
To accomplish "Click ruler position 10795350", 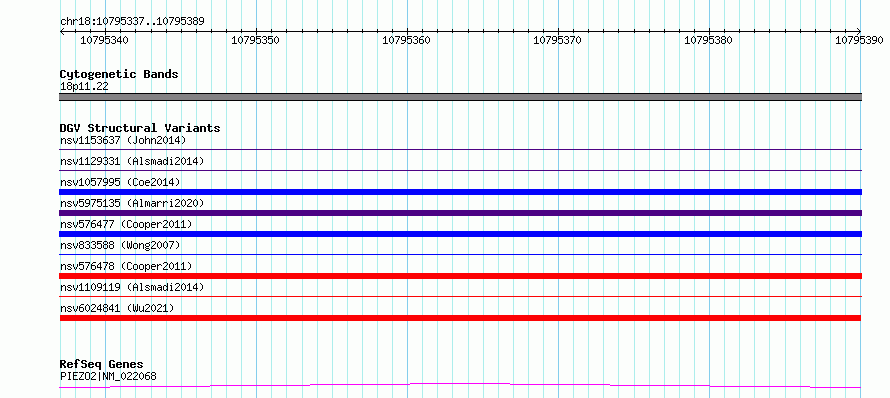I will point(255,40).
